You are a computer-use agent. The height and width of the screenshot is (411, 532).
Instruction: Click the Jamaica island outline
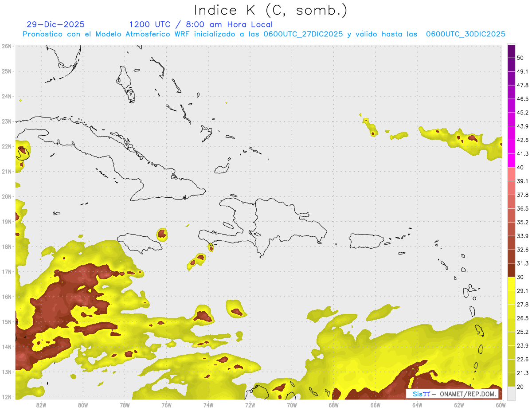(140, 243)
